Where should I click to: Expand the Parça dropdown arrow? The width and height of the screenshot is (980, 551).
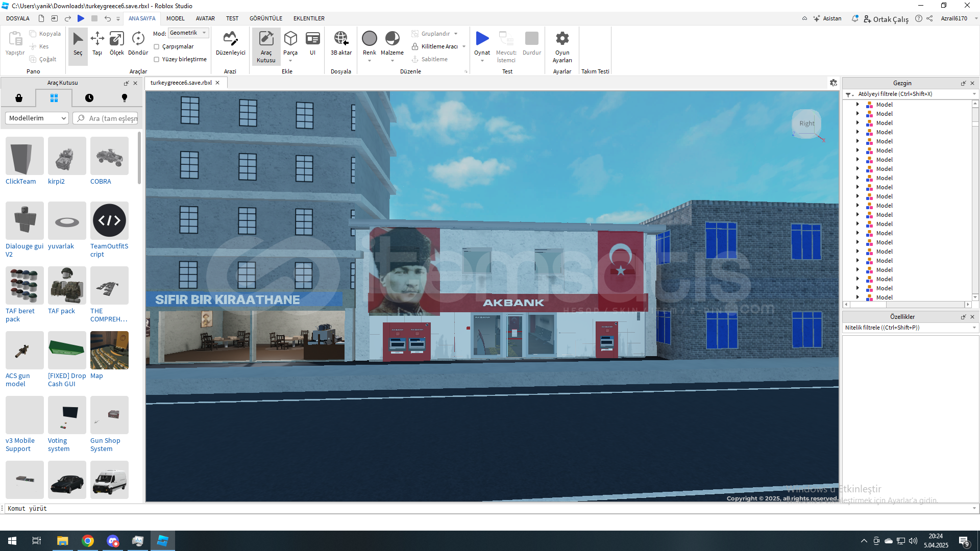pos(290,61)
